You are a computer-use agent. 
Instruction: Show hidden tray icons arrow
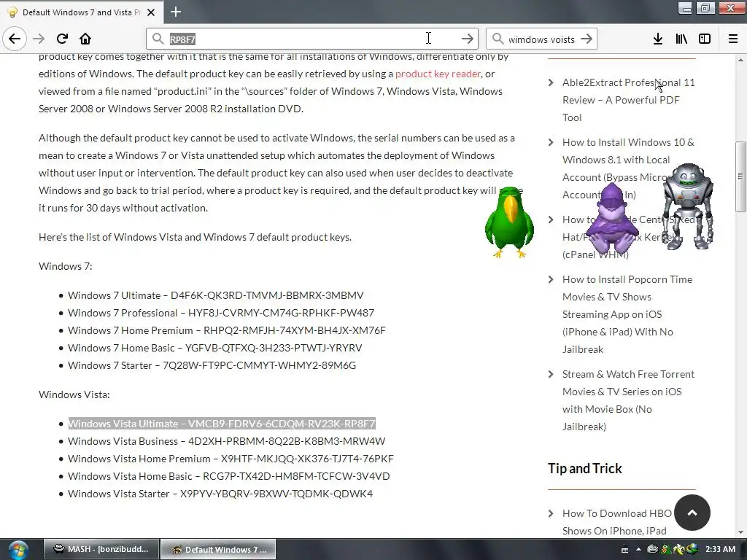(x=638, y=549)
